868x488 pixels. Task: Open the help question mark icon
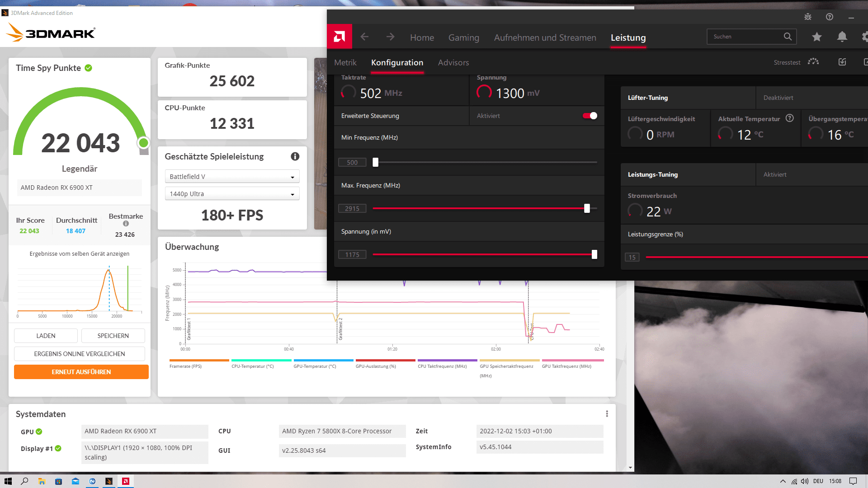830,17
